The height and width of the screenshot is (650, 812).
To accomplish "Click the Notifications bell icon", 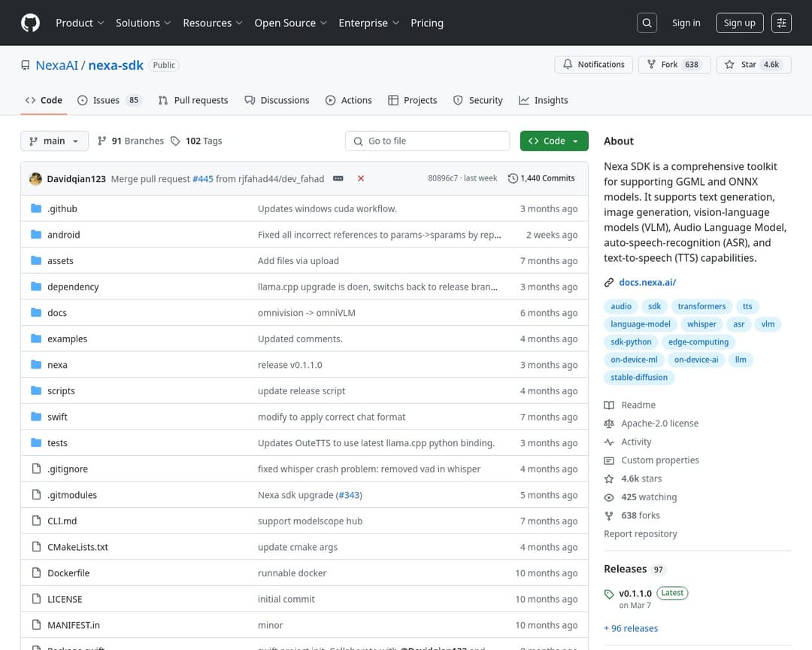I will (568, 64).
